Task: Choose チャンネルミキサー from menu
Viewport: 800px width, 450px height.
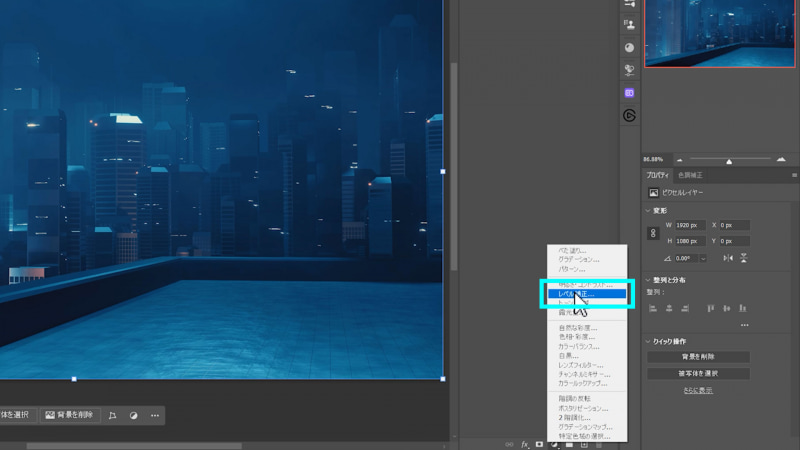Action: click(x=587, y=374)
